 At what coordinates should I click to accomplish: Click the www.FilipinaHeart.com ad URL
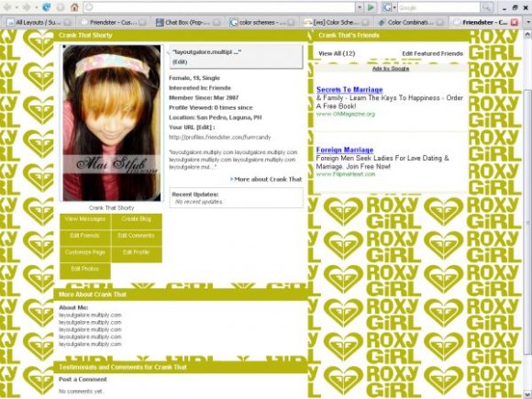tap(346, 174)
